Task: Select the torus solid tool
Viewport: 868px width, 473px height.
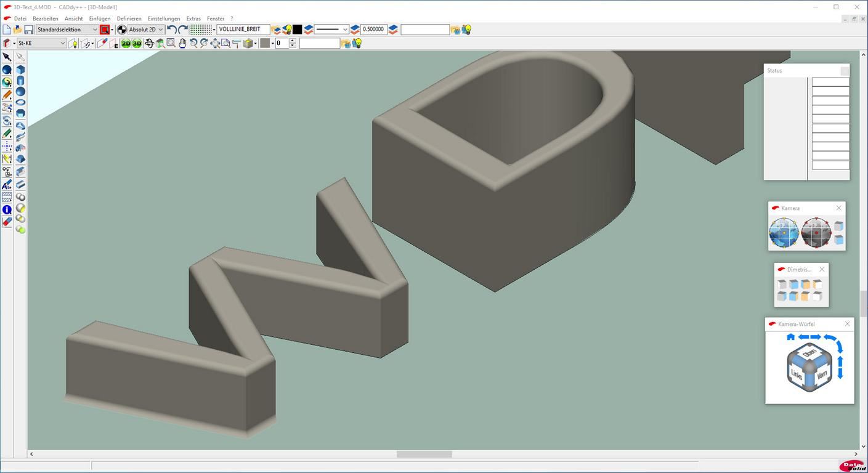Action: pos(20,103)
